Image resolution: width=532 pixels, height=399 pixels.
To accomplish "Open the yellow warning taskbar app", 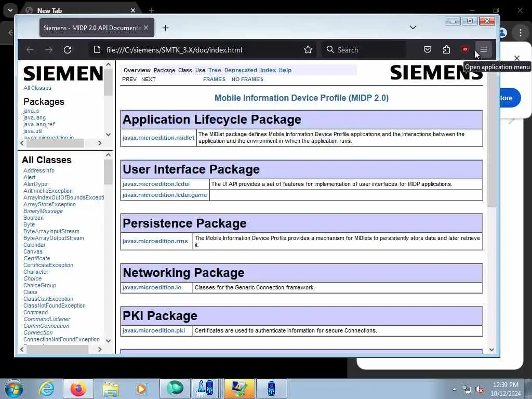I will [239, 389].
